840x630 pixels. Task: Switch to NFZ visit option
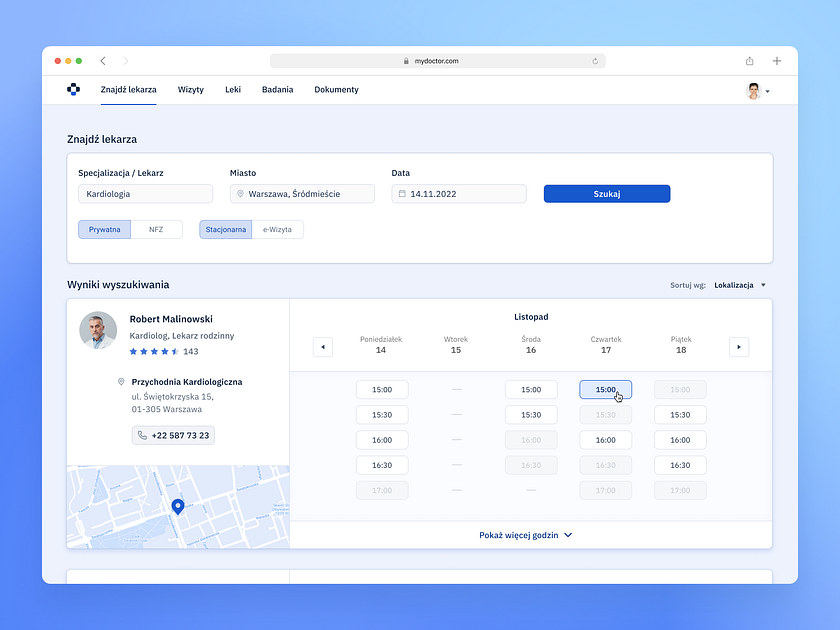pyautogui.click(x=156, y=230)
